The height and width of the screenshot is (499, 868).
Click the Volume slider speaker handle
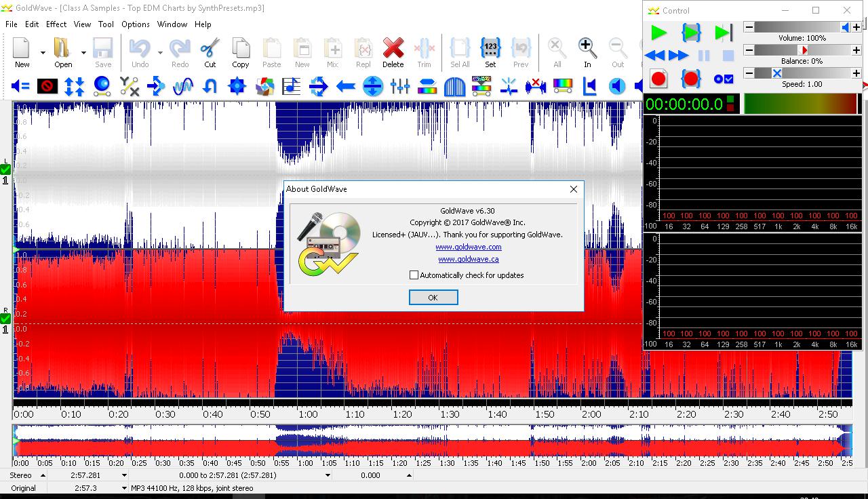pyautogui.click(x=846, y=27)
